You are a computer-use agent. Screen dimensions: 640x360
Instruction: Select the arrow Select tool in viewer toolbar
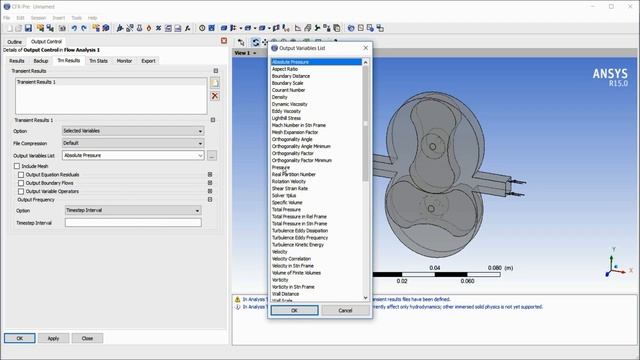click(x=241, y=42)
